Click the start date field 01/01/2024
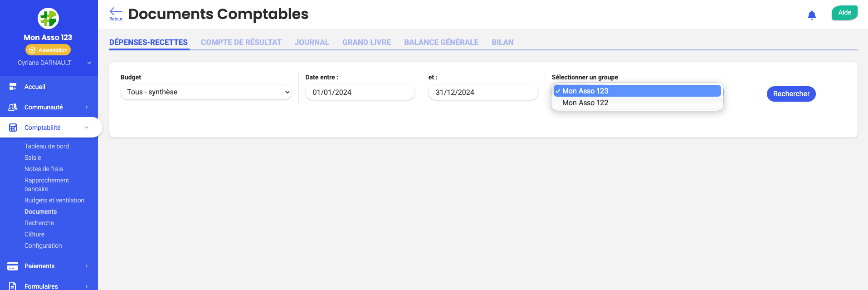This screenshot has width=868, height=290. [x=360, y=93]
